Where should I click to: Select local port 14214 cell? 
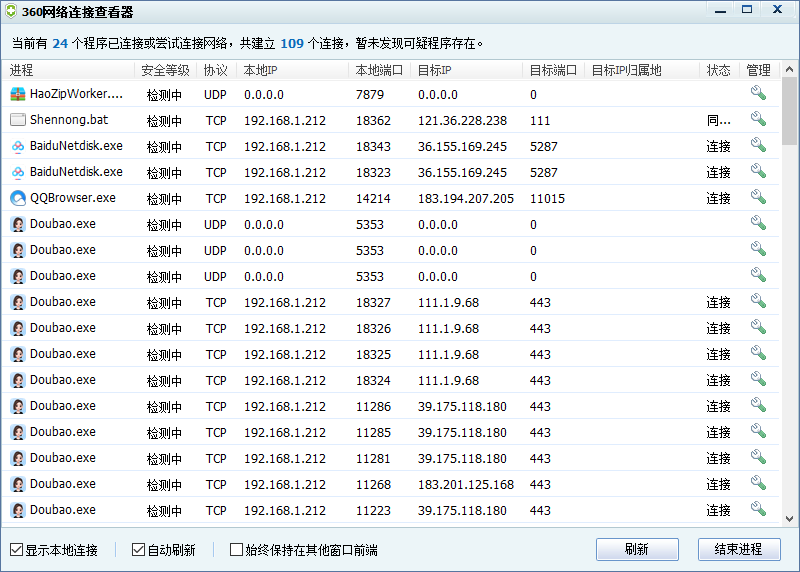[x=373, y=198]
